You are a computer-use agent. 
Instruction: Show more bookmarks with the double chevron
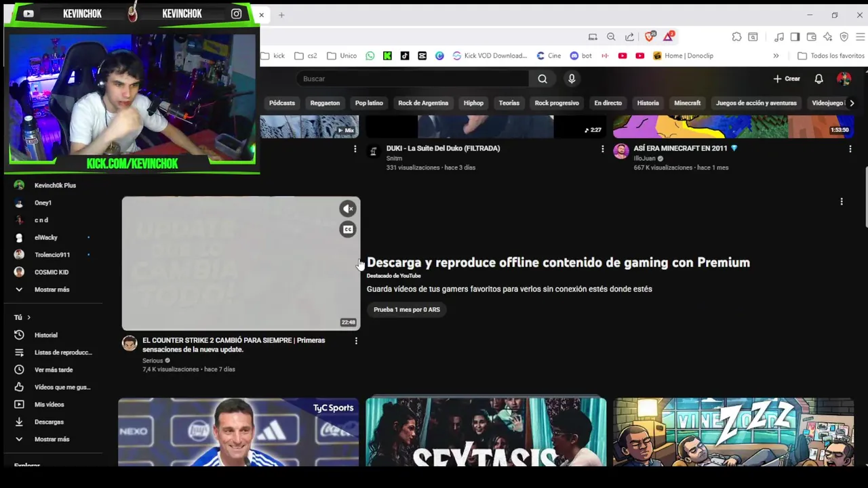tap(776, 56)
